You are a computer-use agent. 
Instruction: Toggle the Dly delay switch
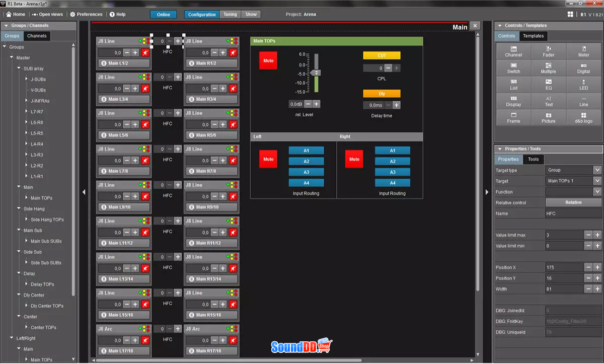pos(382,94)
